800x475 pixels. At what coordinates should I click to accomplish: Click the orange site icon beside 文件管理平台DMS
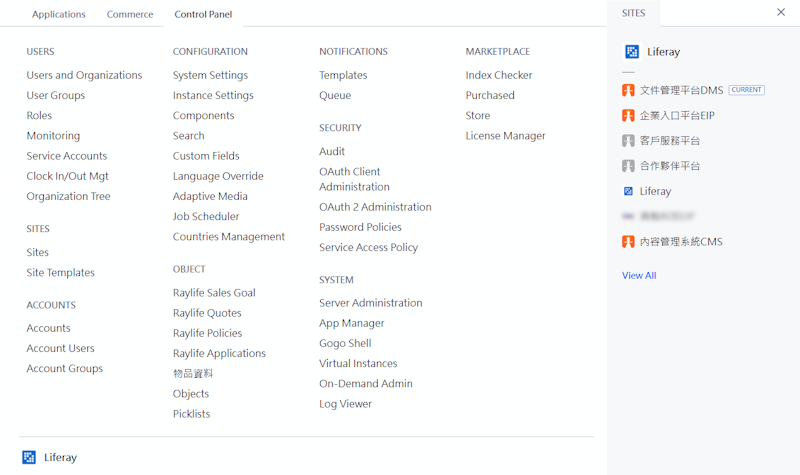(x=628, y=90)
